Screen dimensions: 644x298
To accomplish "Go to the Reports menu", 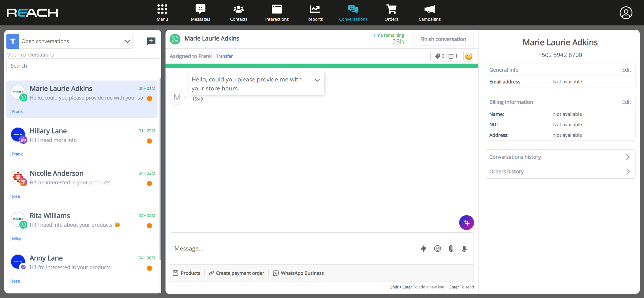I will pos(315,13).
